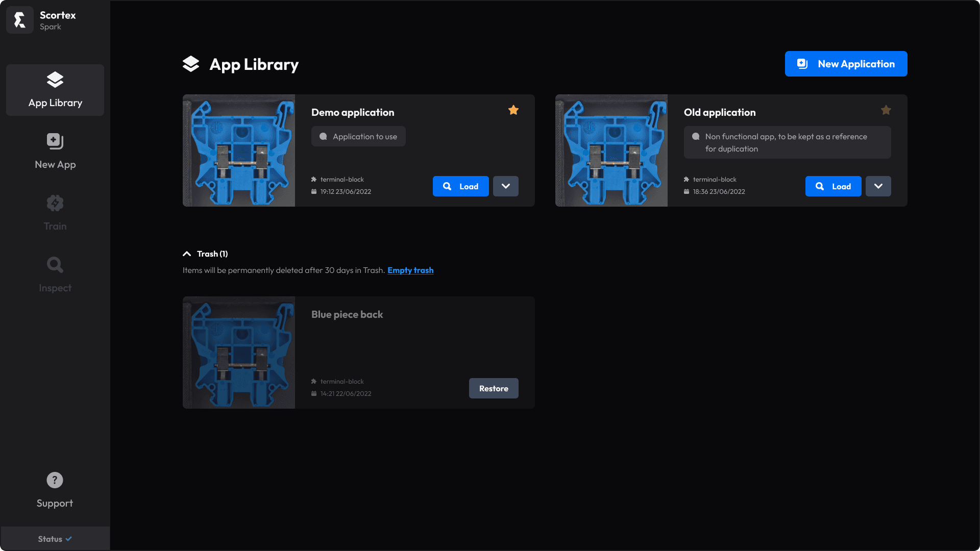Click the App Library header layers icon
The width and height of the screenshot is (980, 551).
point(191,64)
